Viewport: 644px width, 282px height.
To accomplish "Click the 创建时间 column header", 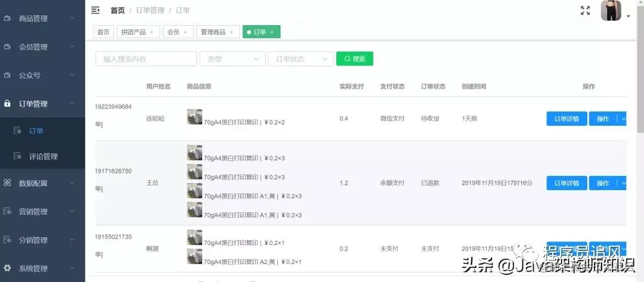I will (x=474, y=86).
